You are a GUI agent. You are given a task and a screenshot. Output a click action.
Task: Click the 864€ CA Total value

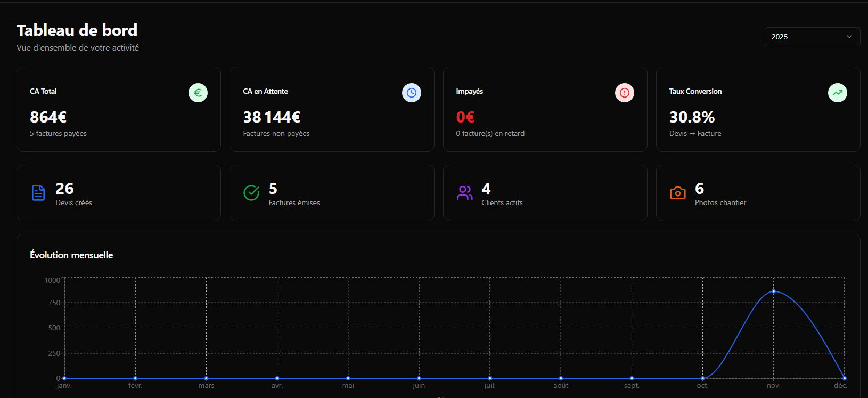pyautogui.click(x=48, y=117)
